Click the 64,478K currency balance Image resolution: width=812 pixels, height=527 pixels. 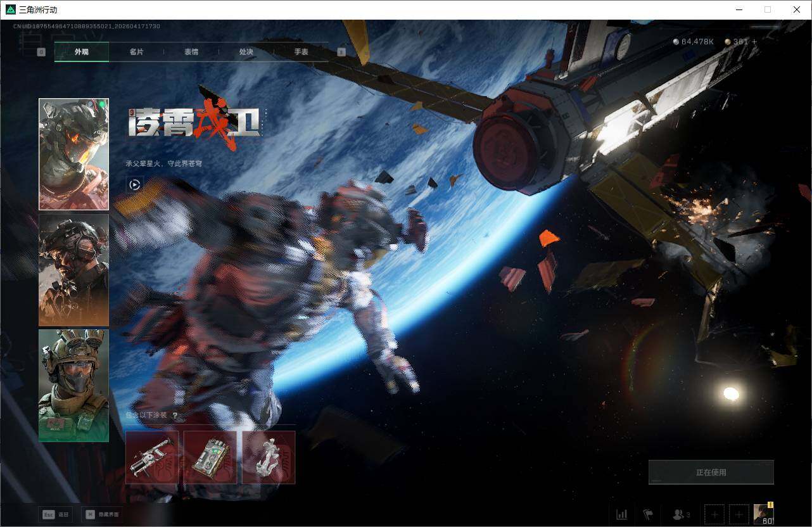pyautogui.click(x=693, y=42)
